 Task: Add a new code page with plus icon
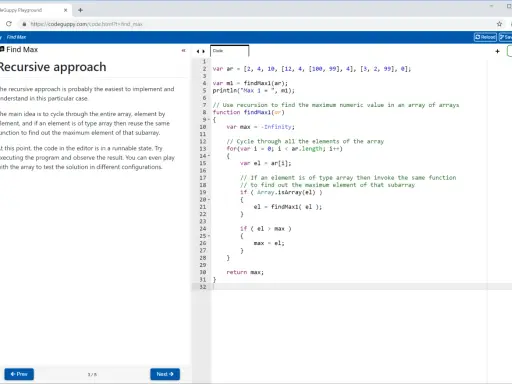point(497,51)
